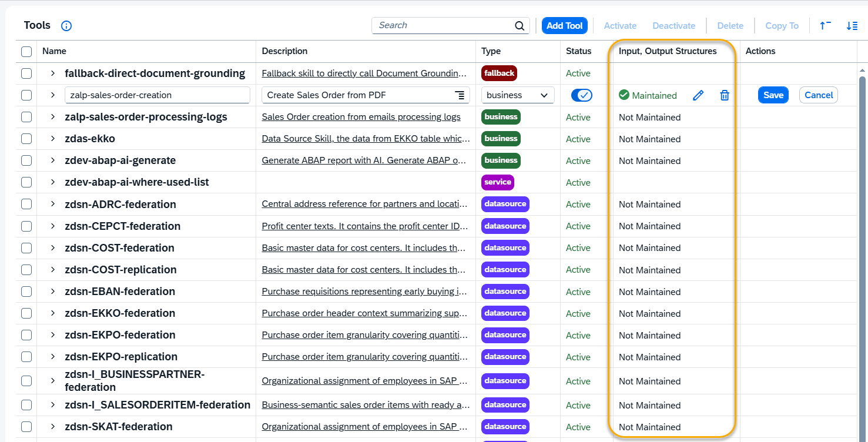Click the tool name input field
The width and height of the screenshot is (868, 442).
tap(157, 95)
